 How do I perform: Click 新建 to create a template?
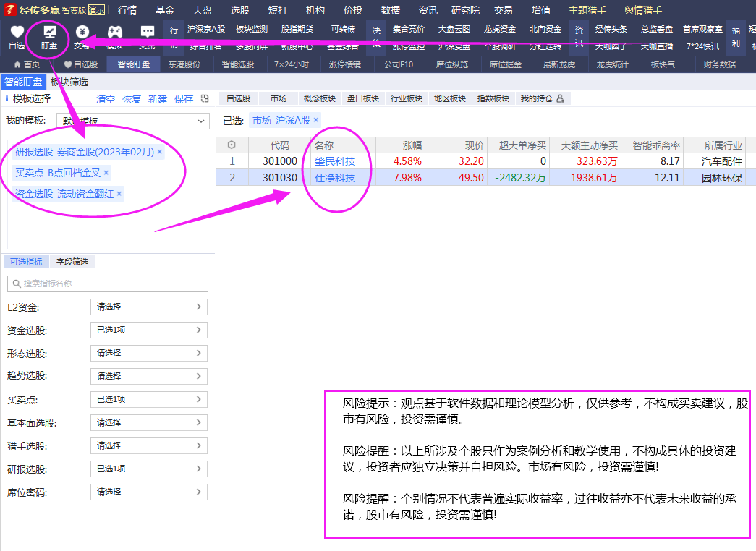[x=158, y=99]
